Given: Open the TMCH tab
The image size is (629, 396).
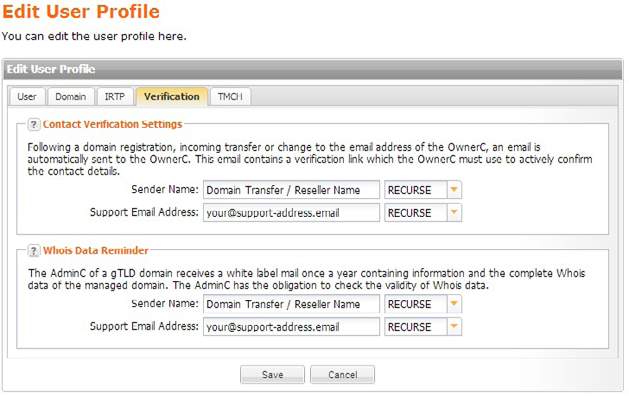Looking at the screenshot, I should [230, 97].
